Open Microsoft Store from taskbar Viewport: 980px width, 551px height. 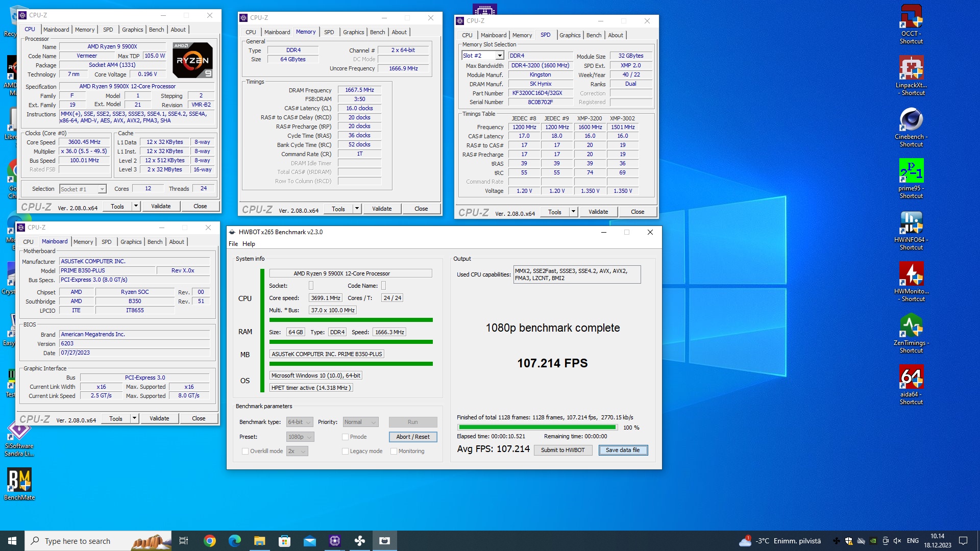click(284, 541)
